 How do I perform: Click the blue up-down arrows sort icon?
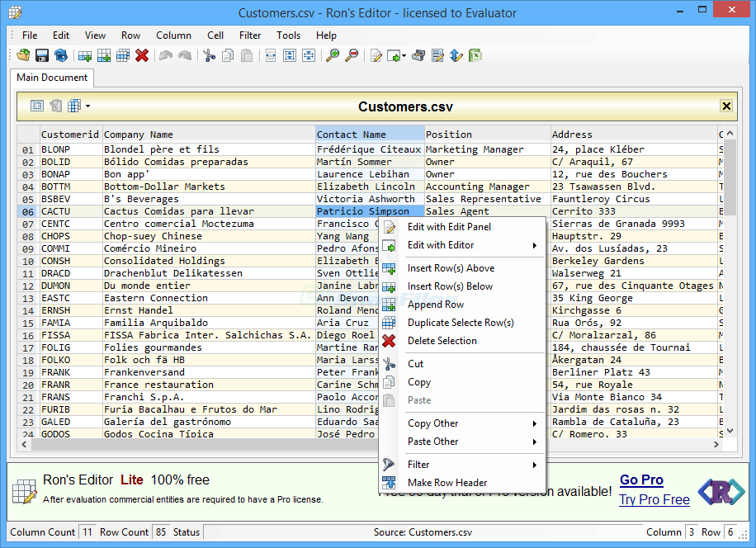tap(456, 55)
